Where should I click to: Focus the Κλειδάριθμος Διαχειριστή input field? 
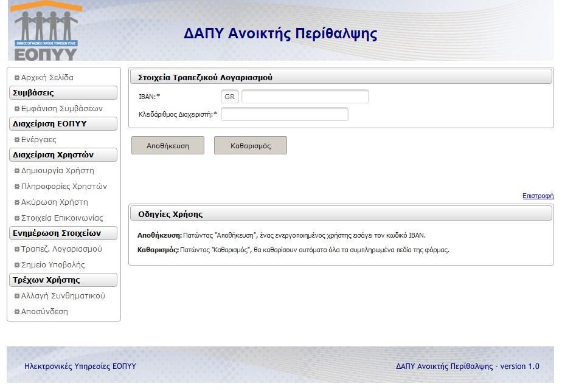(285, 114)
